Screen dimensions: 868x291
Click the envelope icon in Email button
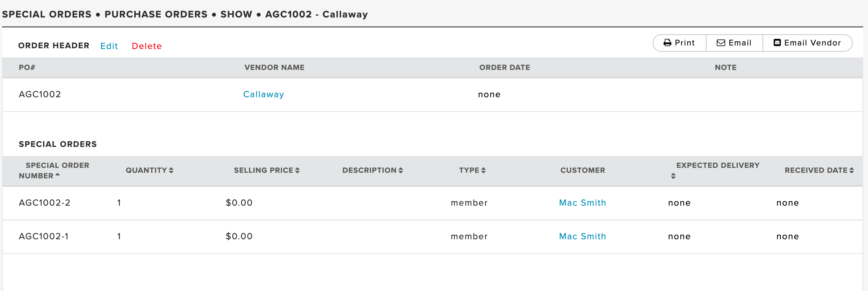(721, 43)
